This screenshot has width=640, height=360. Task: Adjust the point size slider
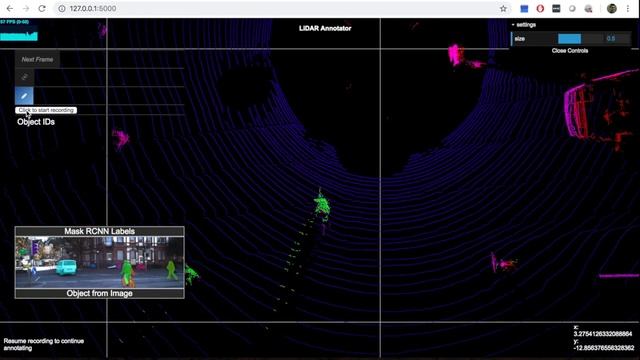[580, 39]
